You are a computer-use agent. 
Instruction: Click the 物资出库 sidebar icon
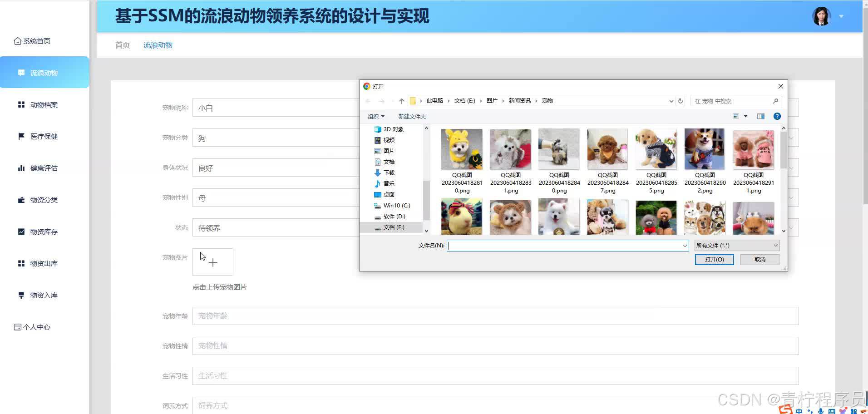point(21,263)
